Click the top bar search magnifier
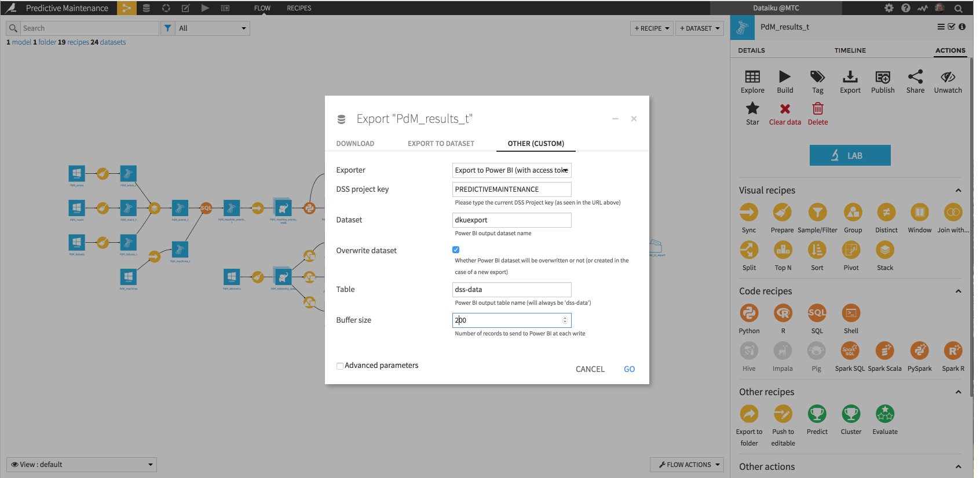 [x=959, y=8]
